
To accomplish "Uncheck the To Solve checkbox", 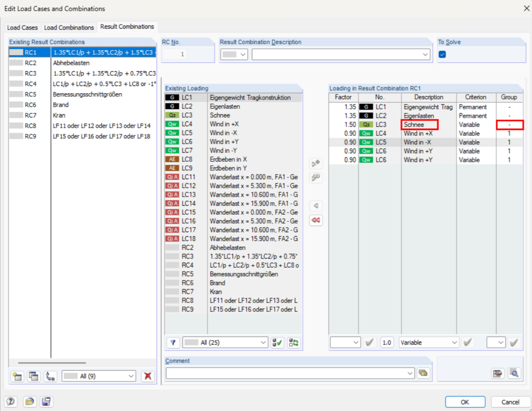I will tap(442, 55).
